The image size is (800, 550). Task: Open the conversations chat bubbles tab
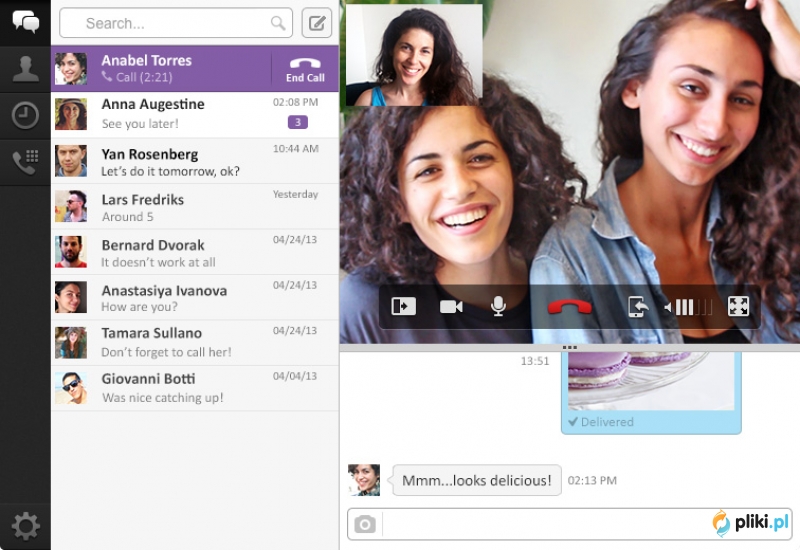pyautogui.click(x=26, y=22)
